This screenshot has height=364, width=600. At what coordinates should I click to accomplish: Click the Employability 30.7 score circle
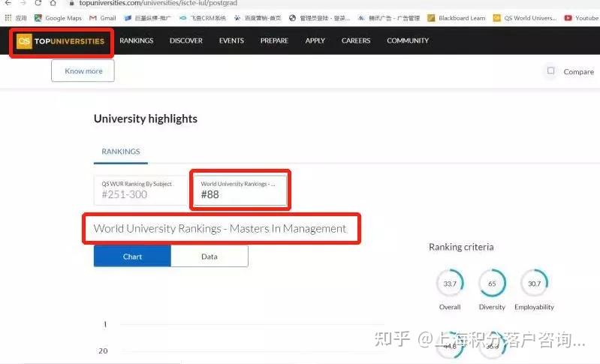click(534, 284)
